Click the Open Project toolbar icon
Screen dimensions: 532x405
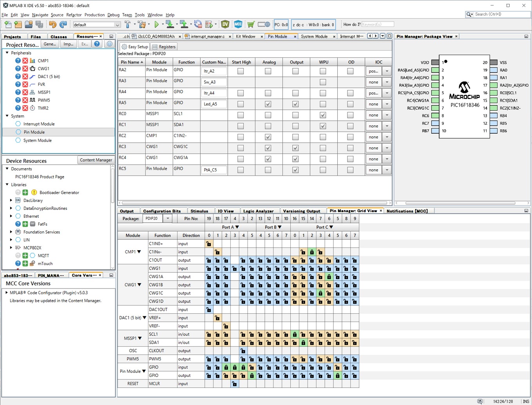click(x=29, y=24)
